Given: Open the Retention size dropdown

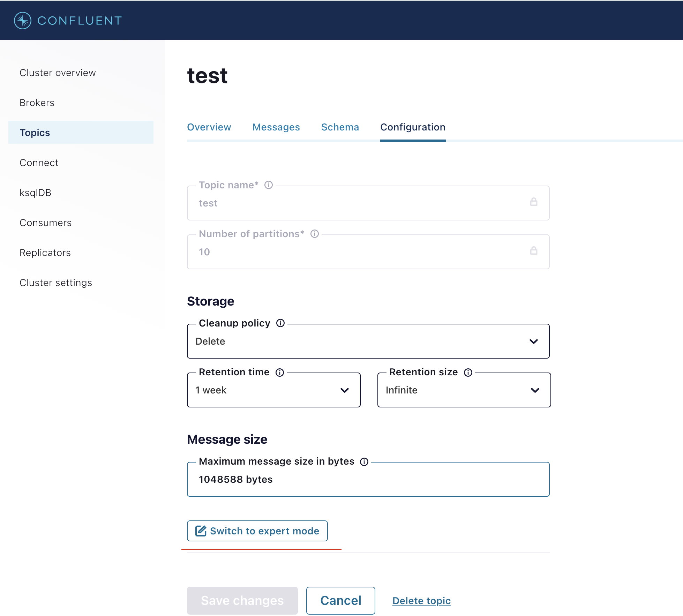Looking at the screenshot, I should tap(464, 390).
